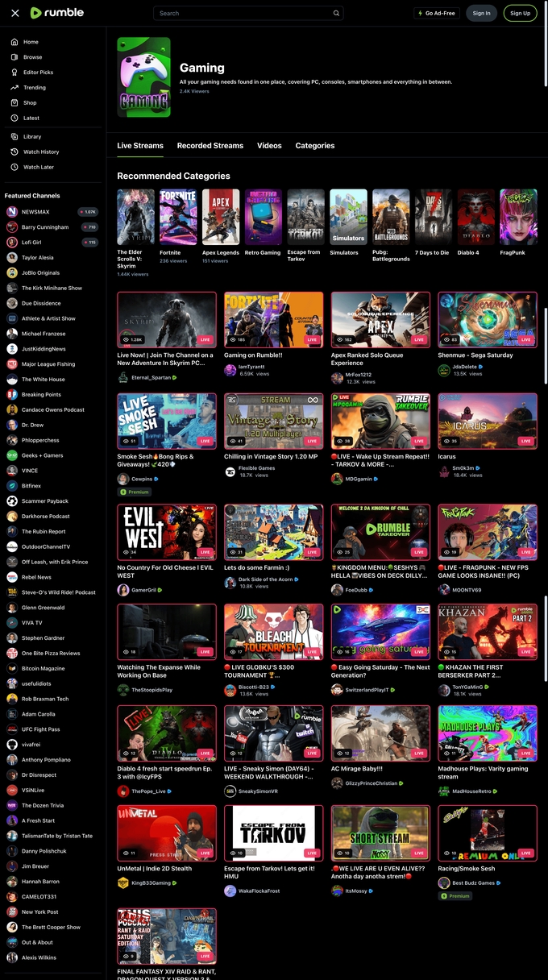The height and width of the screenshot is (980, 548).
Task: Click Eternal_Spartan streamer avatar
Action: click(x=123, y=377)
